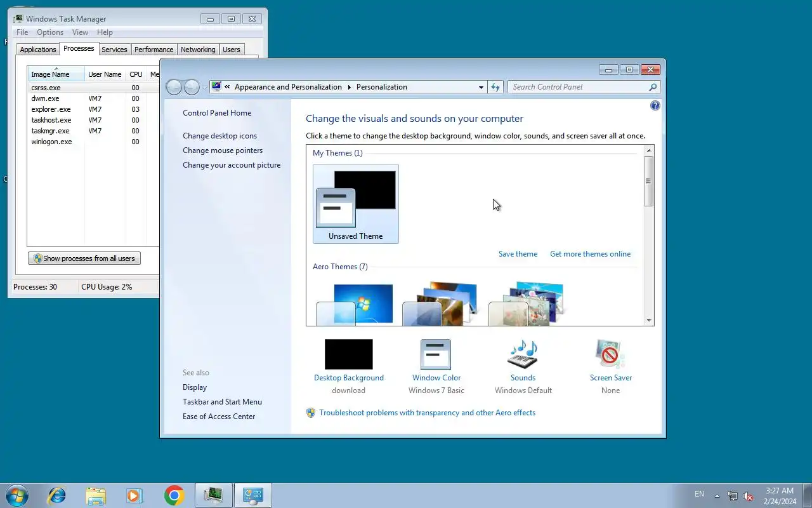Screen dimensions: 812x508
Task: Open Taskbar and Start Menu link
Action: (x=222, y=402)
